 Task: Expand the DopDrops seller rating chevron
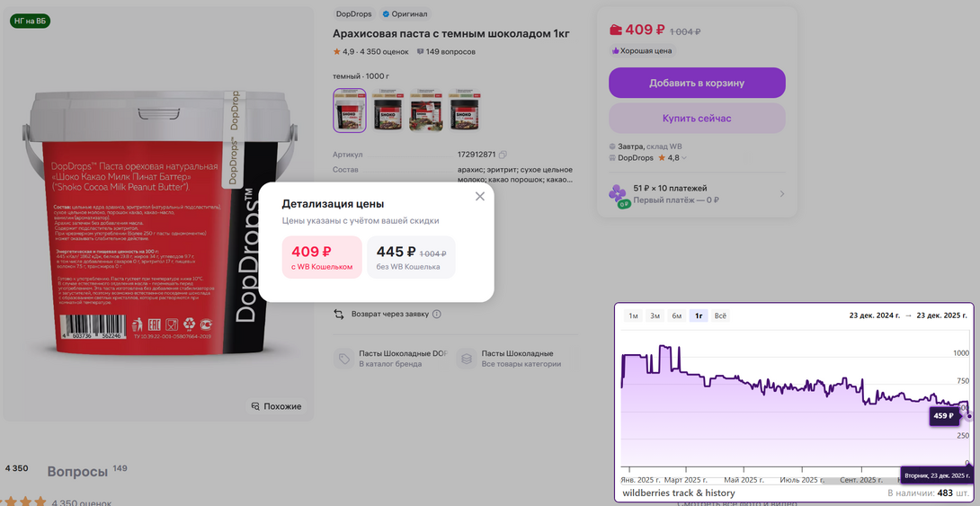pos(684,158)
